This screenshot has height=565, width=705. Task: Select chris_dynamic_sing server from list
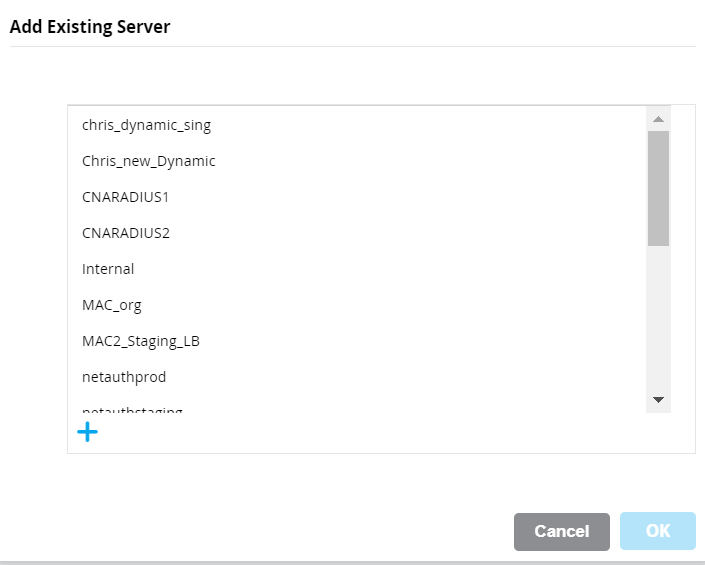146,125
